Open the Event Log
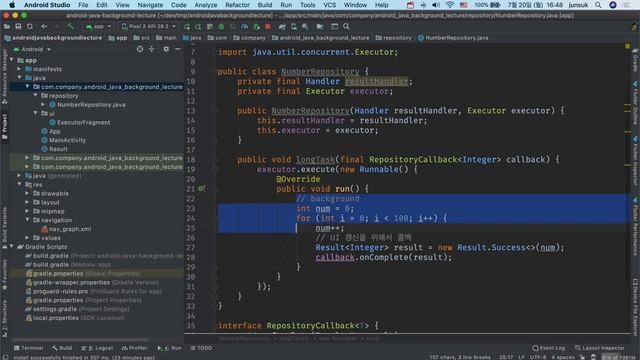This screenshot has width=640, height=360. [549, 348]
